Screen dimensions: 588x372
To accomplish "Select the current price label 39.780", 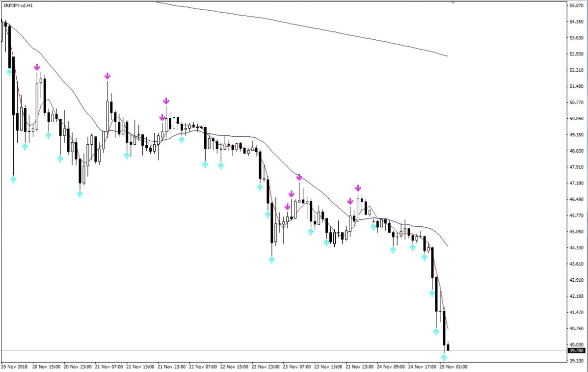I will click(x=576, y=350).
